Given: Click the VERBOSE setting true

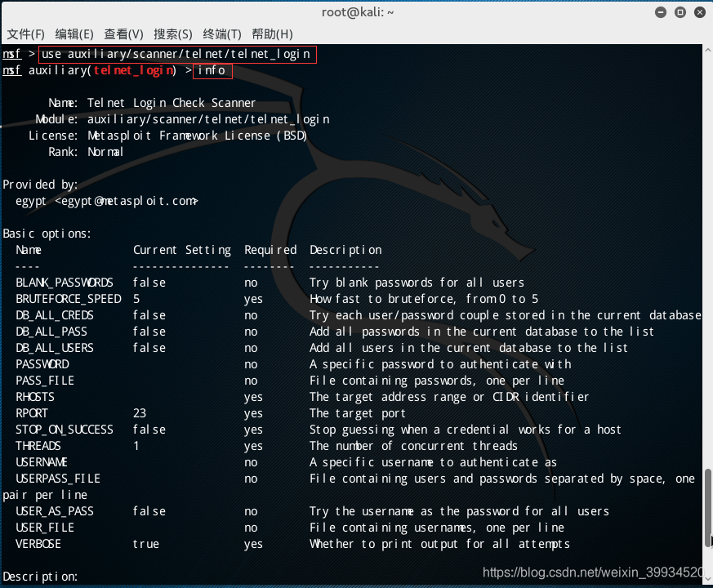Looking at the screenshot, I should coord(146,545).
